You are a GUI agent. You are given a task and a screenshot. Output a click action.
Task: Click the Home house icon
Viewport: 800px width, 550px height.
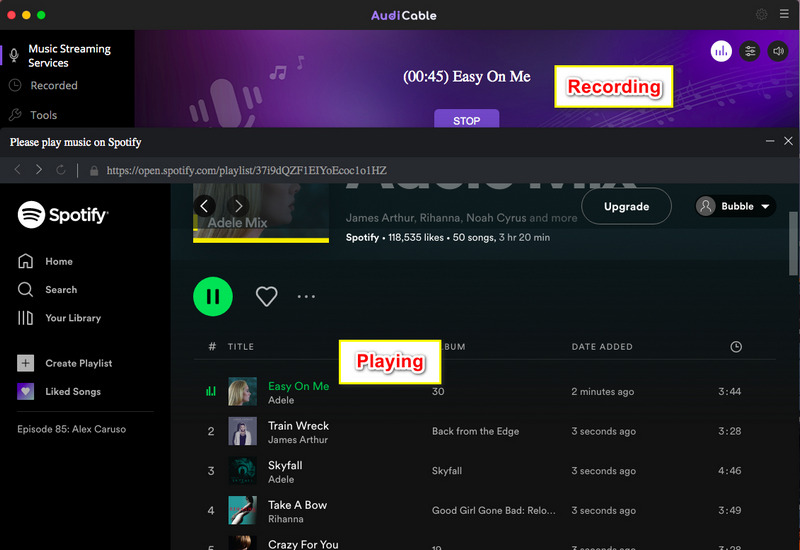click(26, 261)
